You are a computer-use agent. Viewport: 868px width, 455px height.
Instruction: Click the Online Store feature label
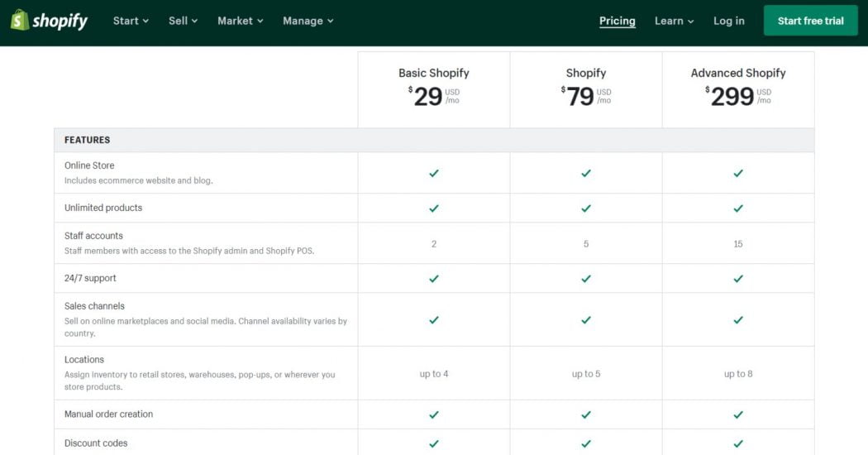(89, 165)
